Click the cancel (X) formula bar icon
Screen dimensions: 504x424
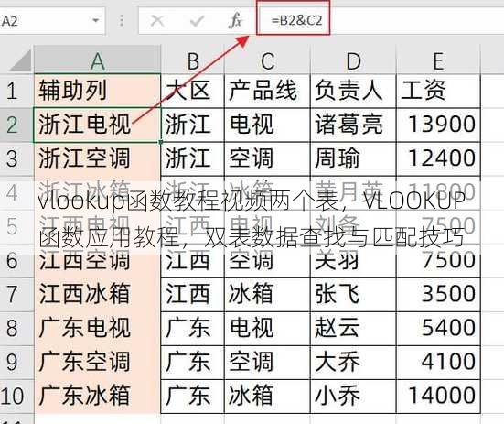157,21
